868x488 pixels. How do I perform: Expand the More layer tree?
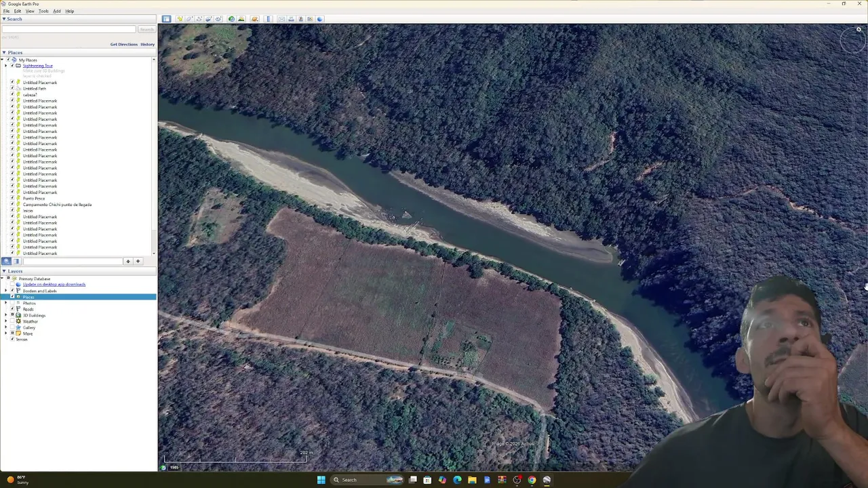click(x=6, y=333)
